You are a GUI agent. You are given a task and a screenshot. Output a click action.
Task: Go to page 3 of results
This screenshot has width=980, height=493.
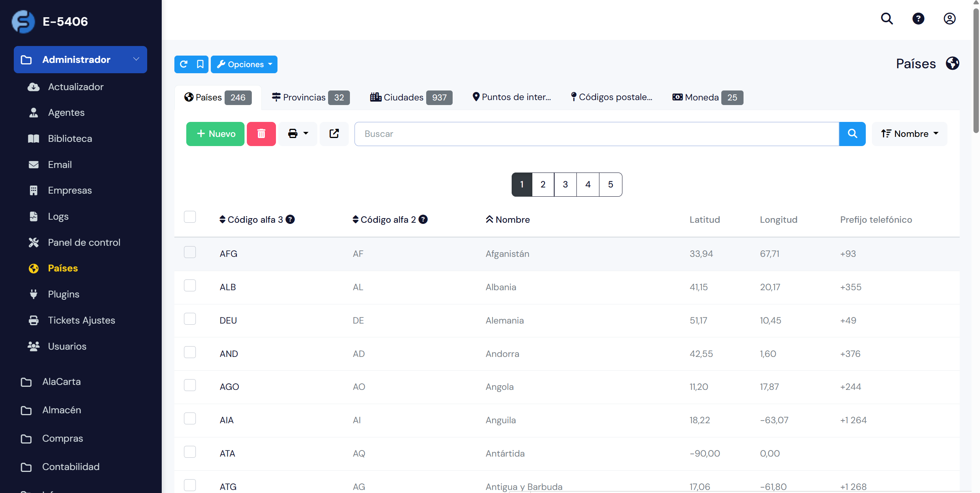(x=565, y=184)
